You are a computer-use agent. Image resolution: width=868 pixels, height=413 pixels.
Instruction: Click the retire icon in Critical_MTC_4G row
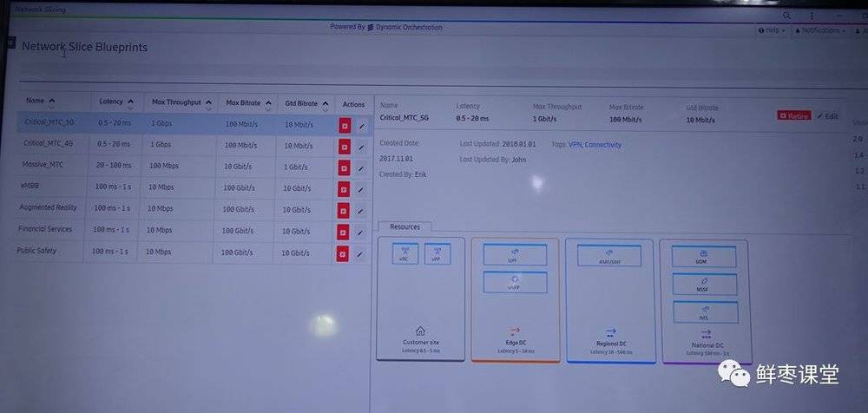click(345, 147)
